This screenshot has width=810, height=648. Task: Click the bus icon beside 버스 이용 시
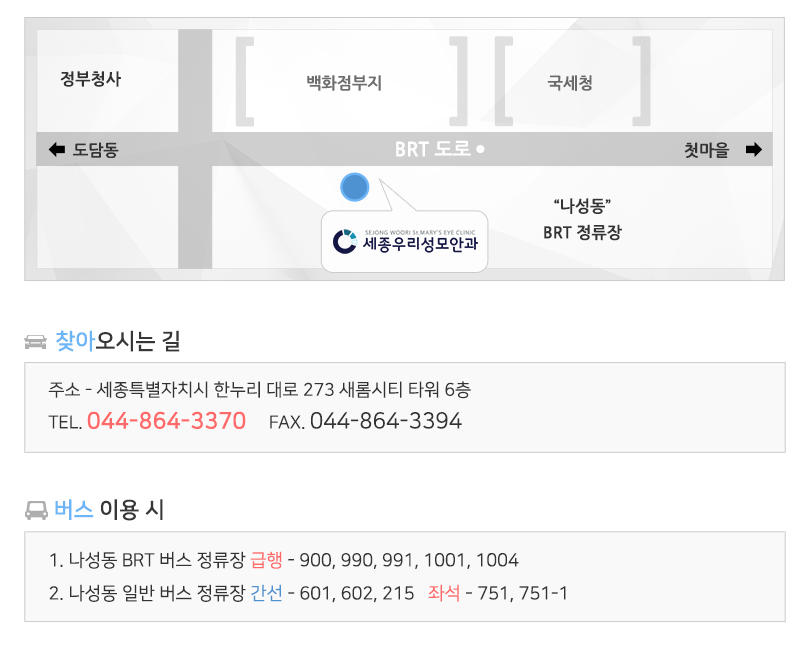pos(36,510)
